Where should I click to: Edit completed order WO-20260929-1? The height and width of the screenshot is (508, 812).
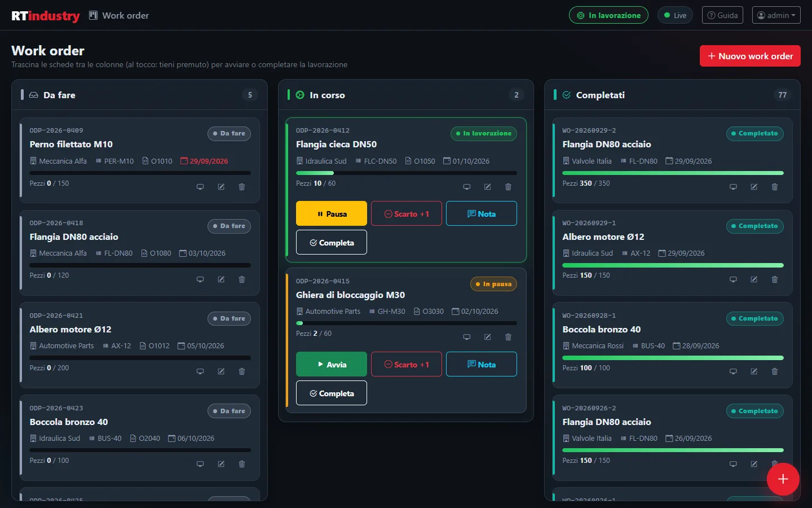point(754,279)
